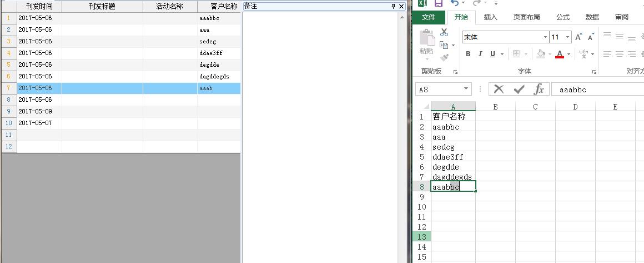Switch to the 插入 ribbon tab
The width and height of the screenshot is (644, 263).
point(491,17)
